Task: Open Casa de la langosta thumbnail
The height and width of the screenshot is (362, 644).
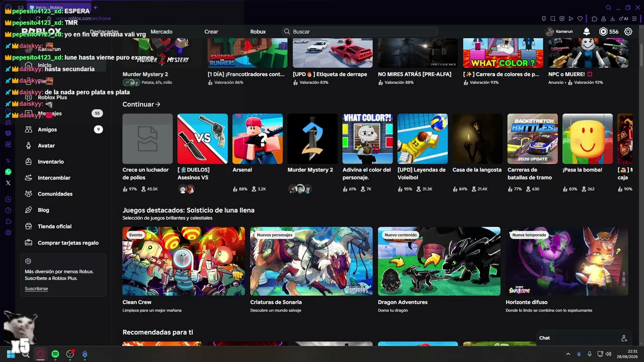Action: click(477, 139)
